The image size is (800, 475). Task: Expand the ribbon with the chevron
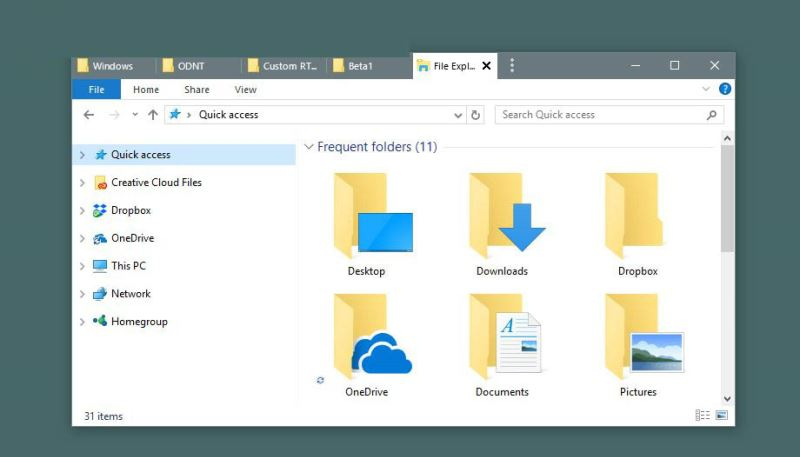[x=707, y=89]
